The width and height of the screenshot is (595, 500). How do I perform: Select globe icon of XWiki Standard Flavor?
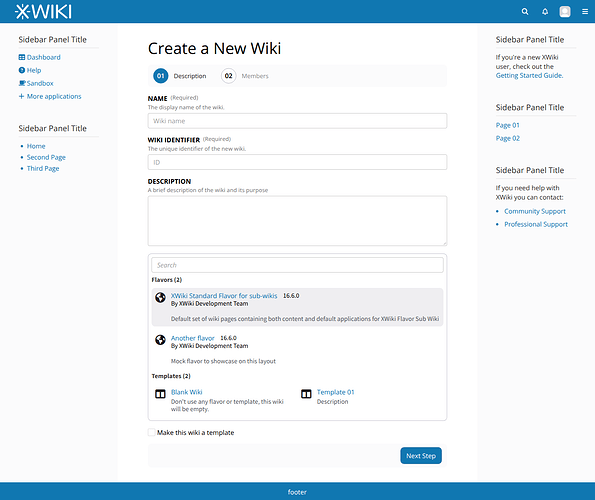160,297
